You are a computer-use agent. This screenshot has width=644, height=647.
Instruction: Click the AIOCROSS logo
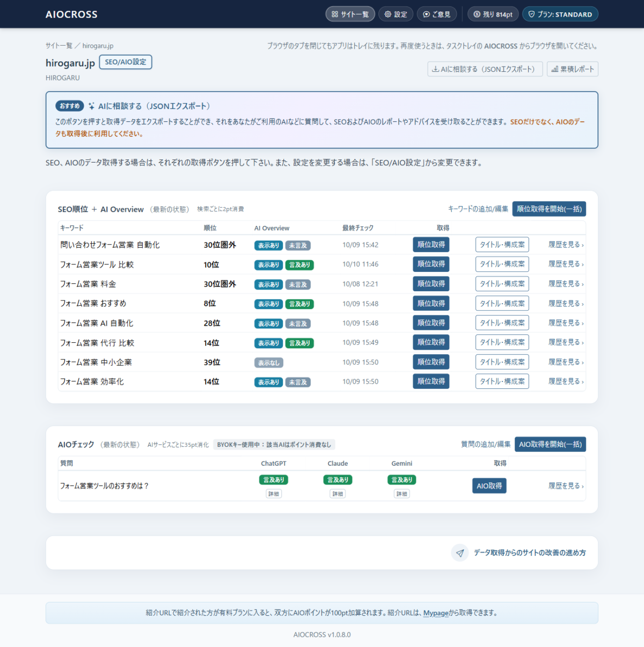(71, 14)
